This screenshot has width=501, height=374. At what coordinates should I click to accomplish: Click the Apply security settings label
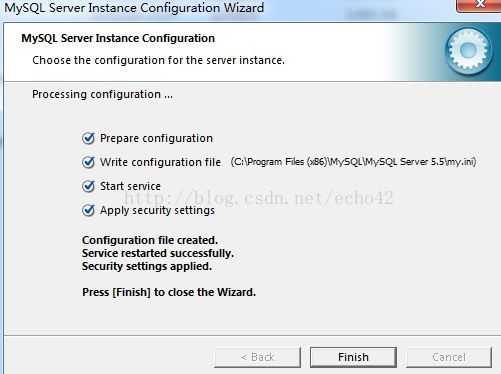pos(157,210)
